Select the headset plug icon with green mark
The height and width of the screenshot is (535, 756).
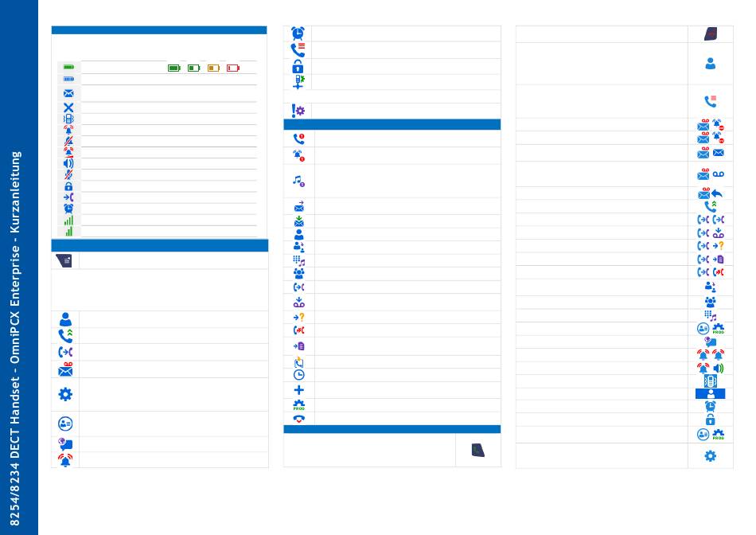(298, 81)
